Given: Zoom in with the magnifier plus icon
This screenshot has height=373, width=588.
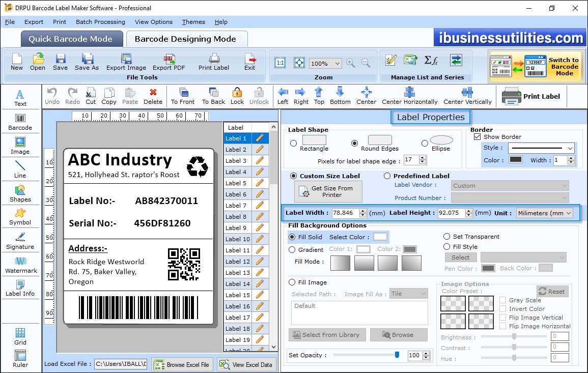Looking at the screenshot, I should (351, 63).
